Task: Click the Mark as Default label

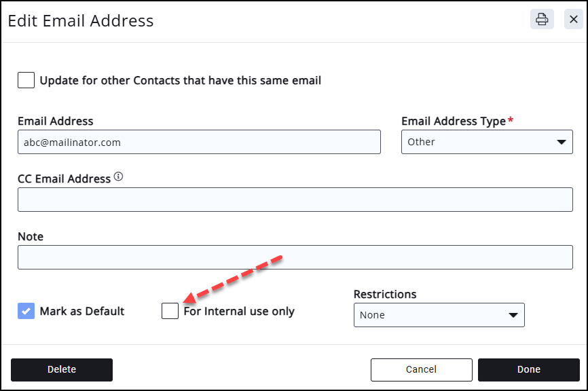Action: point(82,312)
